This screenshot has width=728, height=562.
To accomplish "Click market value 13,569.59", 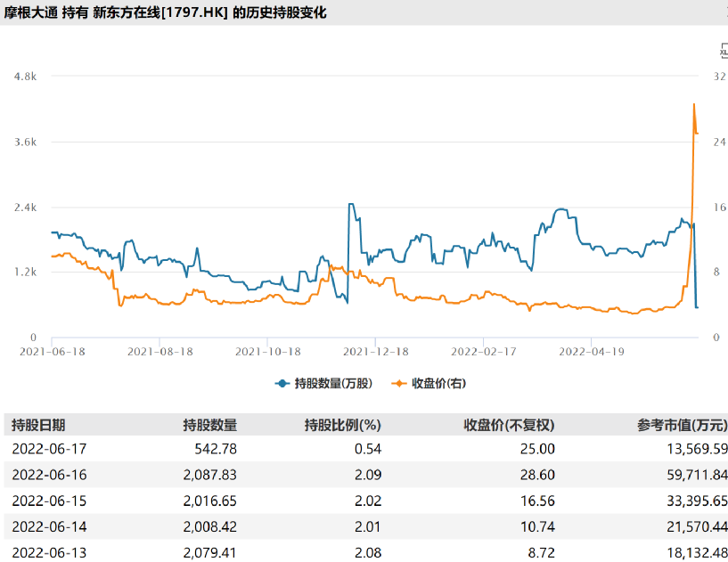I will [x=698, y=449].
